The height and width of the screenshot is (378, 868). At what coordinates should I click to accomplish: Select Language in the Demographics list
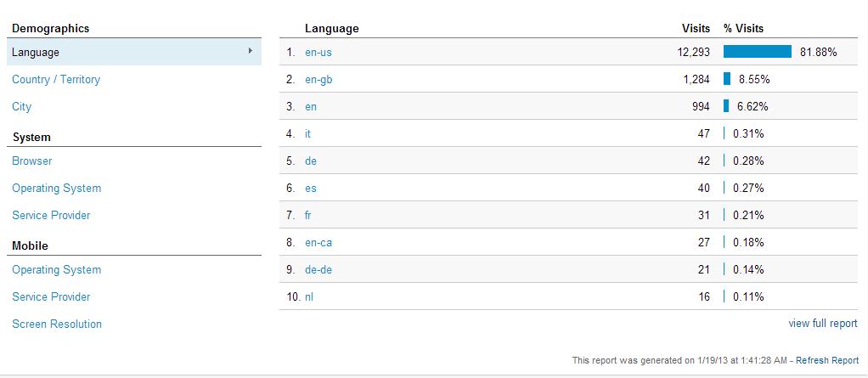[x=36, y=53]
